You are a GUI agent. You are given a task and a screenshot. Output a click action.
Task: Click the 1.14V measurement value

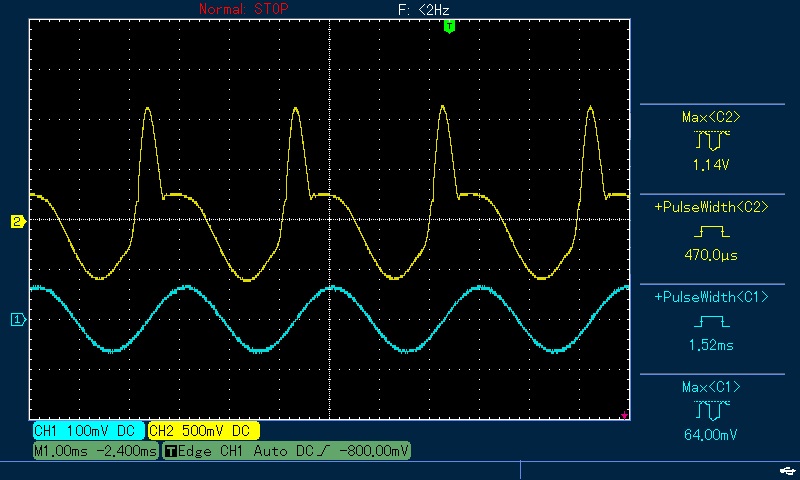[x=711, y=165]
